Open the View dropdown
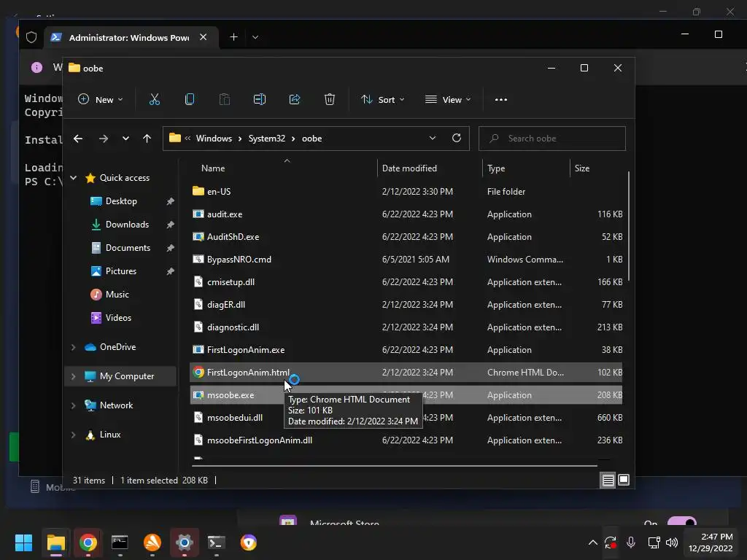Screen dimensions: 747x560 (448, 99)
